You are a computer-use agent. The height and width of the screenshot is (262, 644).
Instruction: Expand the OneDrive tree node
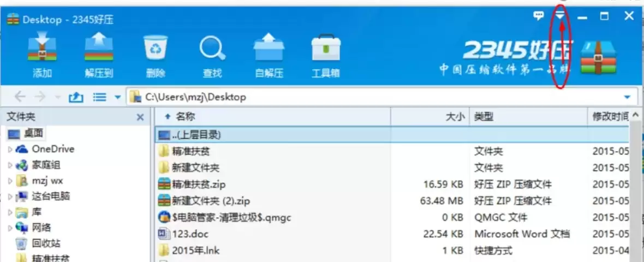pyautogui.click(x=10, y=149)
